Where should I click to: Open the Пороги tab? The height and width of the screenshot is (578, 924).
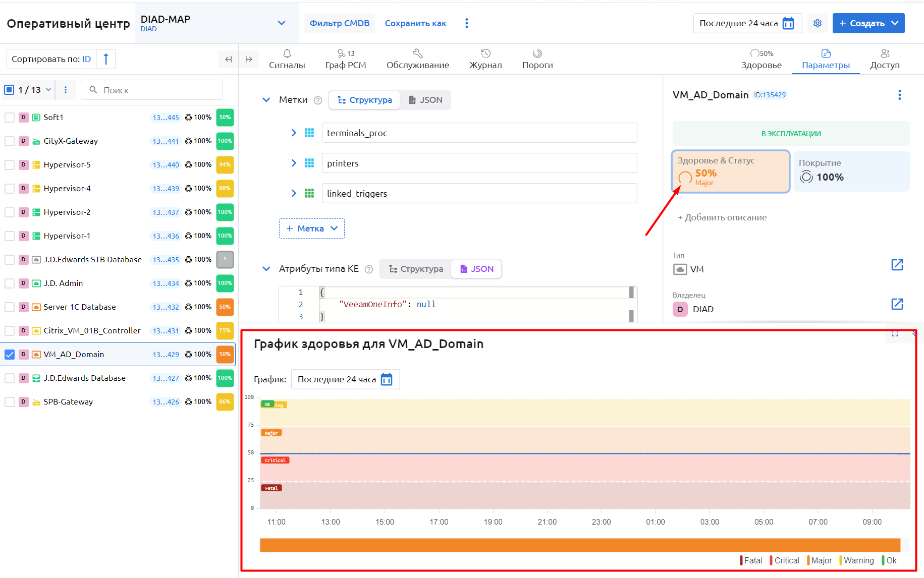(537, 59)
